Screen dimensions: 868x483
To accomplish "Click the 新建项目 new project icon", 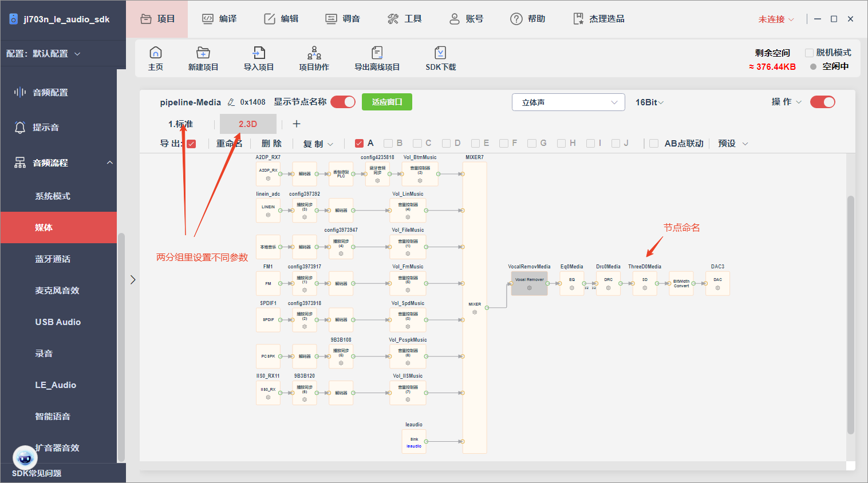I will [x=203, y=53].
